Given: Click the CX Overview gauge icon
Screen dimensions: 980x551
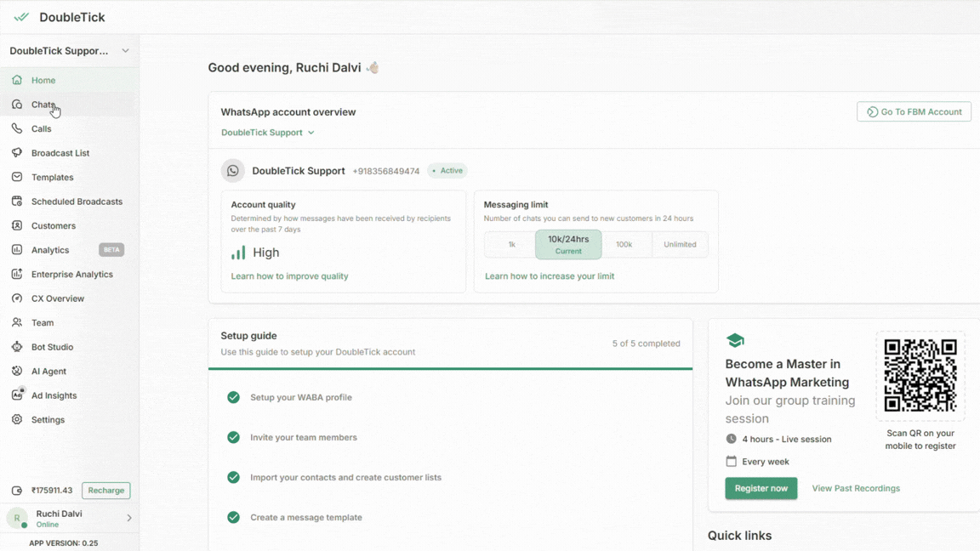Looking at the screenshot, I should pos(17,298).
